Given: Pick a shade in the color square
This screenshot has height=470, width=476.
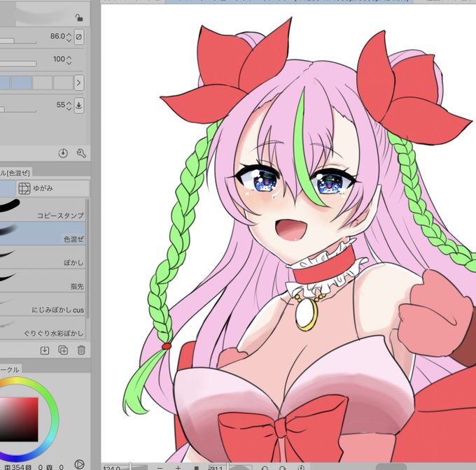Looking at the screenshot, I should (x=19, y=420).
